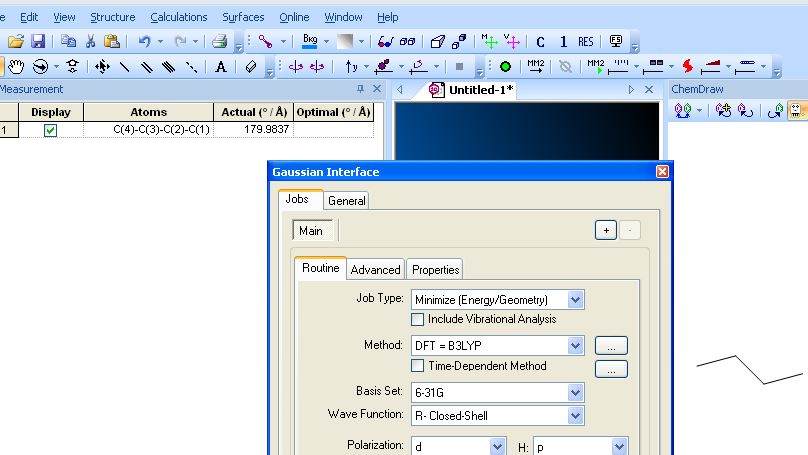
Task: Open the Surfaces menu
Action: 243,17
